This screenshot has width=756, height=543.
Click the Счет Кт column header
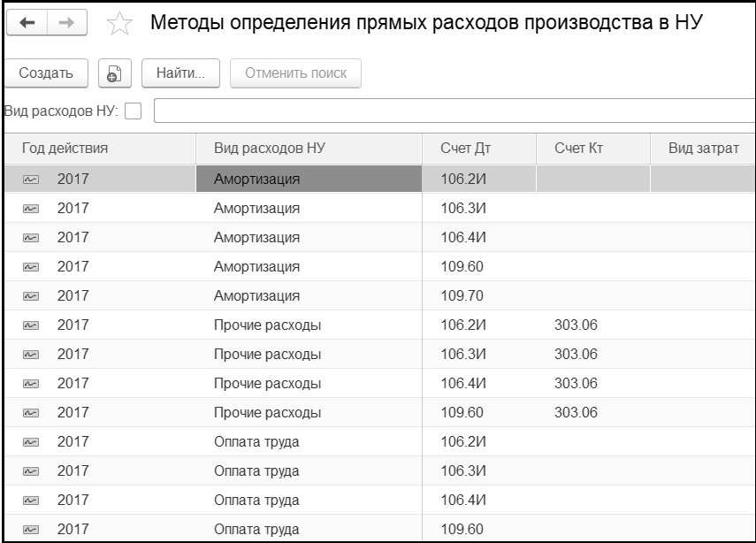click(578, 148)
